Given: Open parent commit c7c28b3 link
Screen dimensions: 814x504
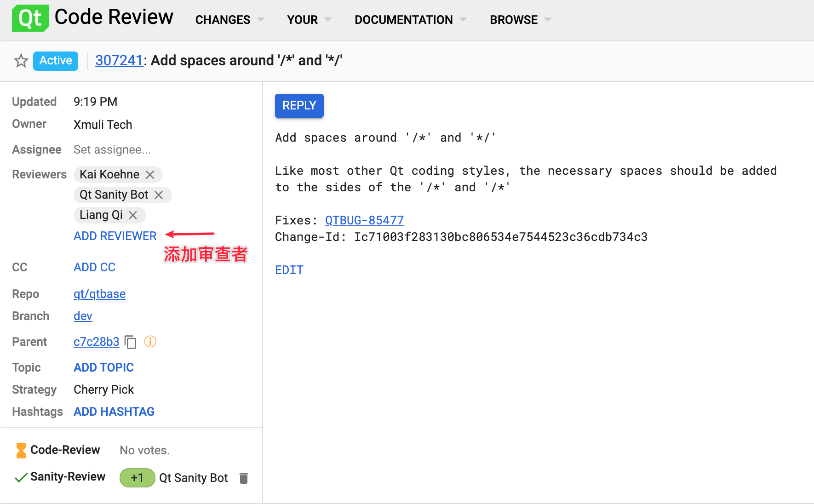Looking at the screenshot, I should [96, 342].
